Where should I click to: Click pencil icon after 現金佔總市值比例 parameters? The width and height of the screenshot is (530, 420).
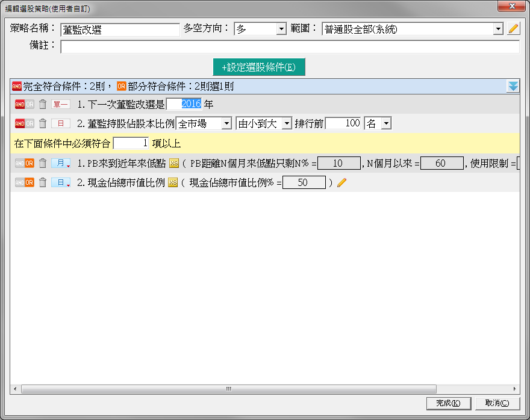(x=341, y=182)
